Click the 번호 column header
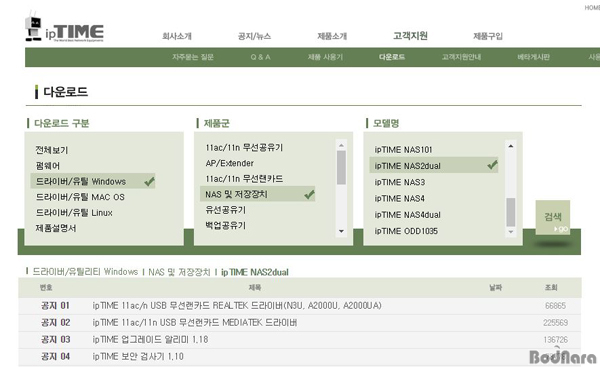 pyautogui.click(x=46, y=287)
